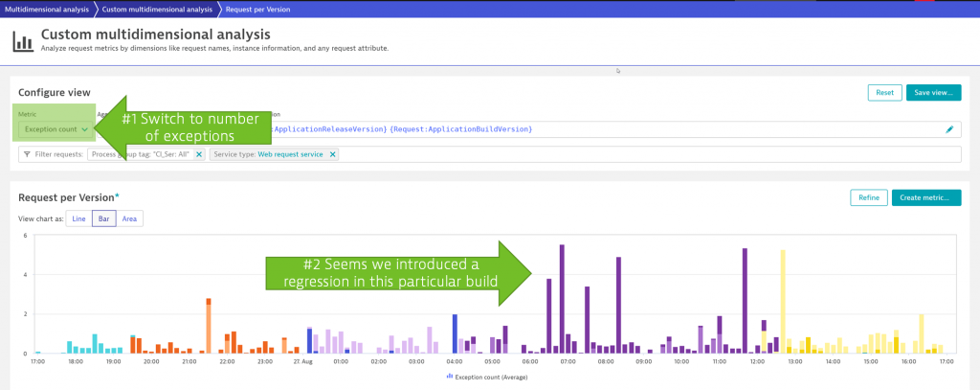The image size is (980, 390).
Task: Click the 12:00 time axis label
Action: (758, 361)
